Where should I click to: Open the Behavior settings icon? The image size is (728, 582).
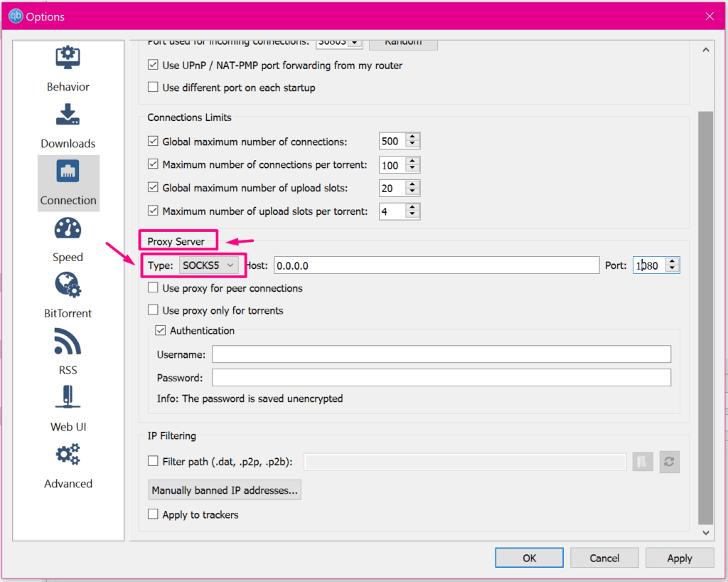click(x=68, y=58)
